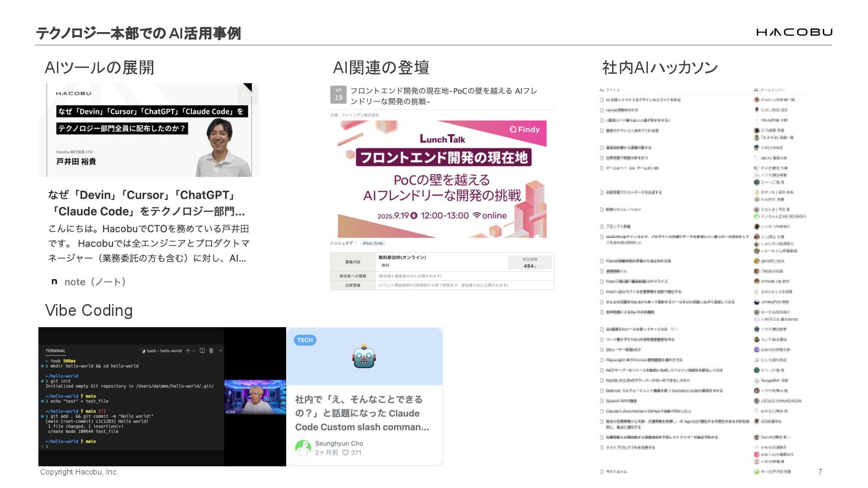This screenshot has width=868, height=488.
Task: Click the note (ノート) logo icon
Action: 54,282
